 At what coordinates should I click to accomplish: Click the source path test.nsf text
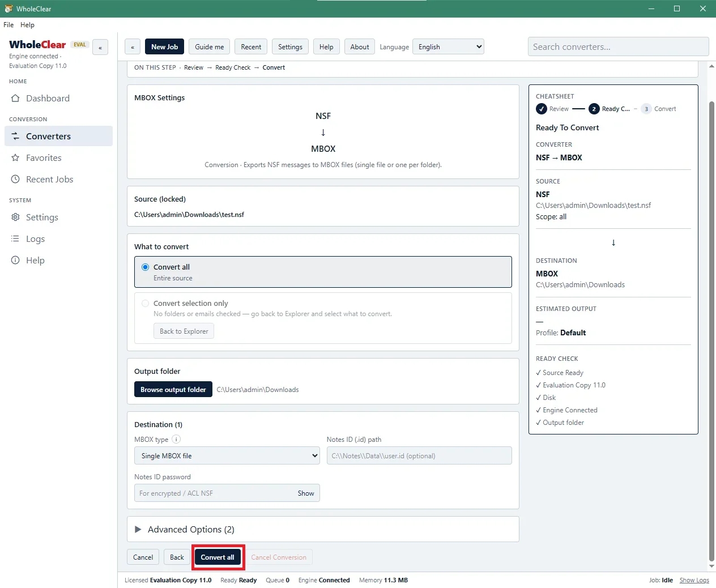click(189, 215)
